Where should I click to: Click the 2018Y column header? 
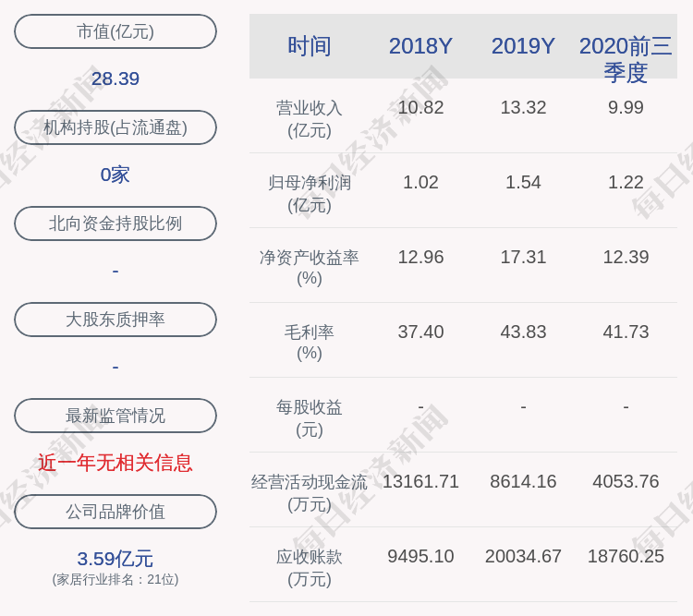[420, 46]
